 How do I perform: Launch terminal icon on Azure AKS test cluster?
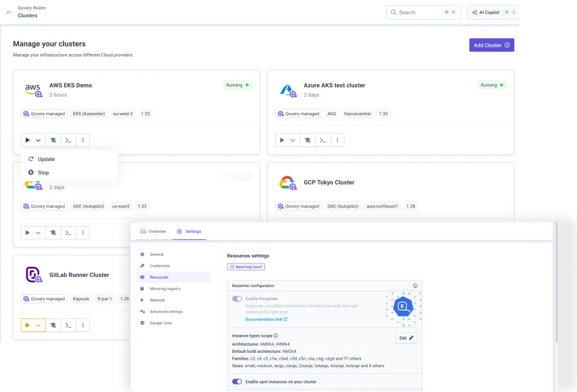click(x=323, y=140)
